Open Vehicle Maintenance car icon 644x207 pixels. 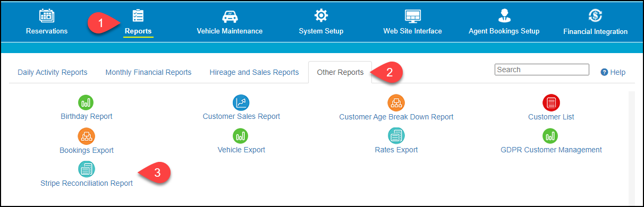click(x=230, y=16)
